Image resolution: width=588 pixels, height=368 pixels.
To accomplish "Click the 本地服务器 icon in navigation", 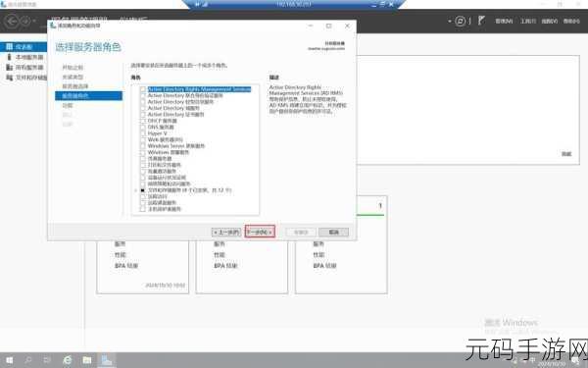I will [10, 57].
